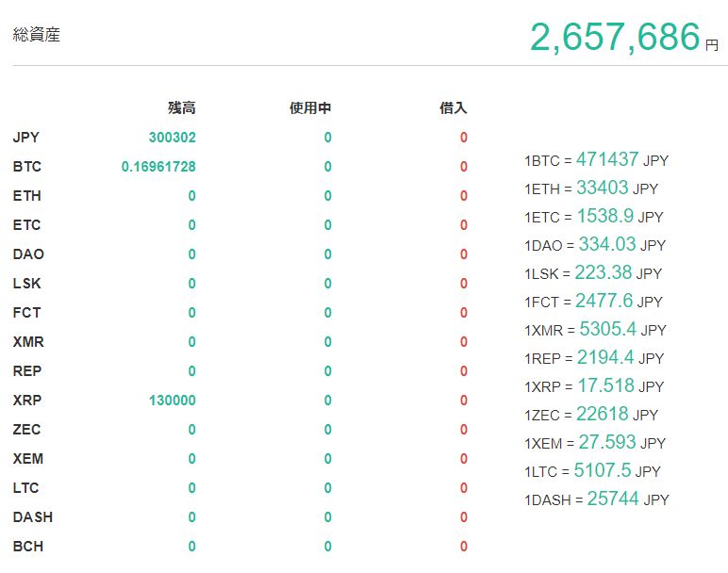This screenshot has height=573, width=728.
Task: Click the BTC balance 0.16961728
Action: pyautogui.click(x=158, y=167)
